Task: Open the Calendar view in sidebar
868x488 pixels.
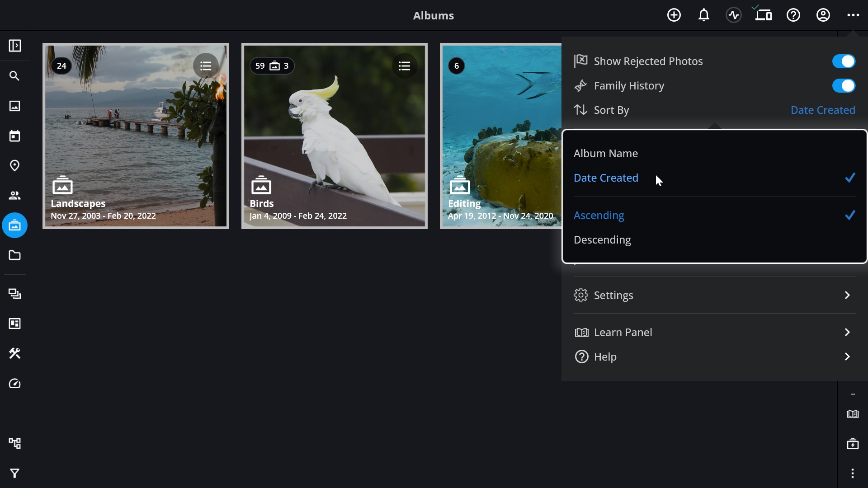Action: 15,136
